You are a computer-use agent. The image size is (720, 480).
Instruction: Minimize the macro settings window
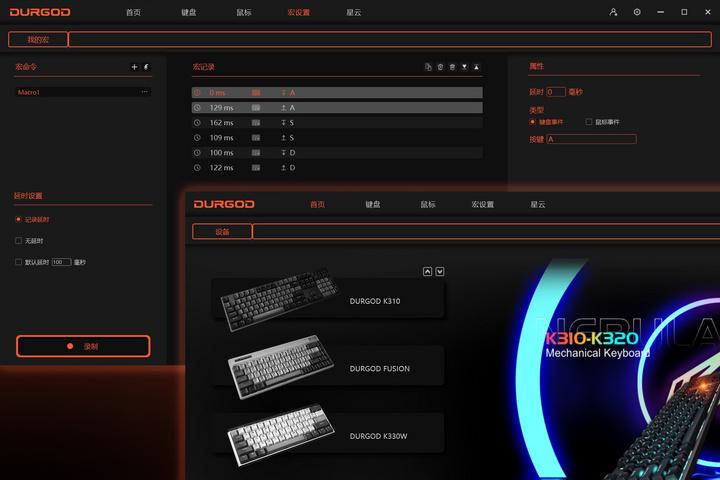660,12
